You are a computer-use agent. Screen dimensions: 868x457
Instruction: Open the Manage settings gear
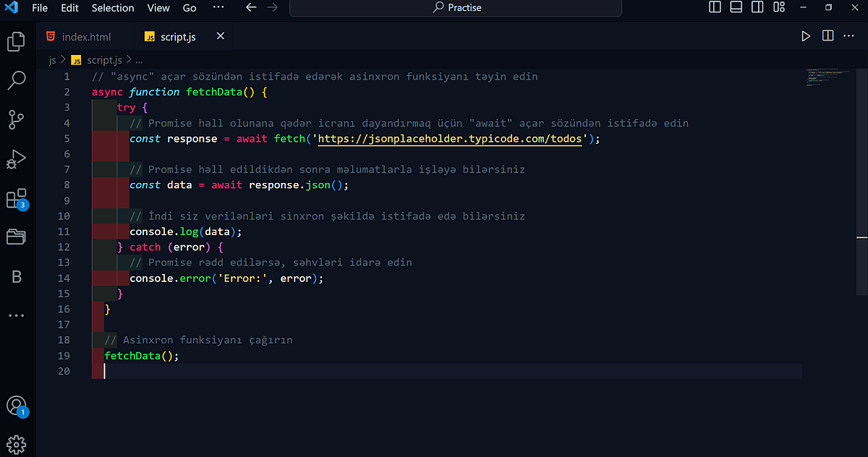17,443
